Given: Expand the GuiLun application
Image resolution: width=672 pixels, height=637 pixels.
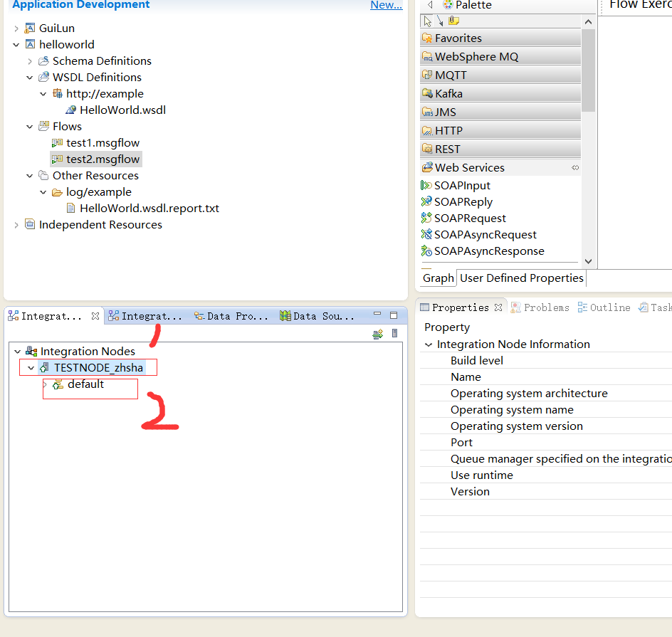Looking at the screenshot, I should click(x=16, y=28).
